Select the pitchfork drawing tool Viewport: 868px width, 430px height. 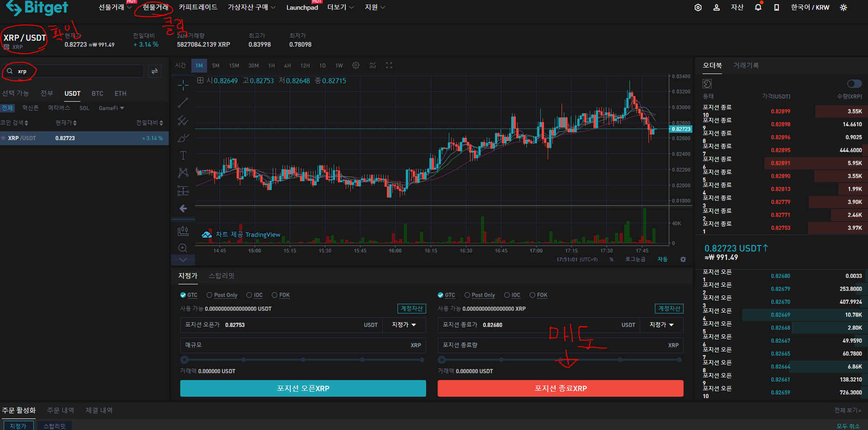click(x=183, y=121)
